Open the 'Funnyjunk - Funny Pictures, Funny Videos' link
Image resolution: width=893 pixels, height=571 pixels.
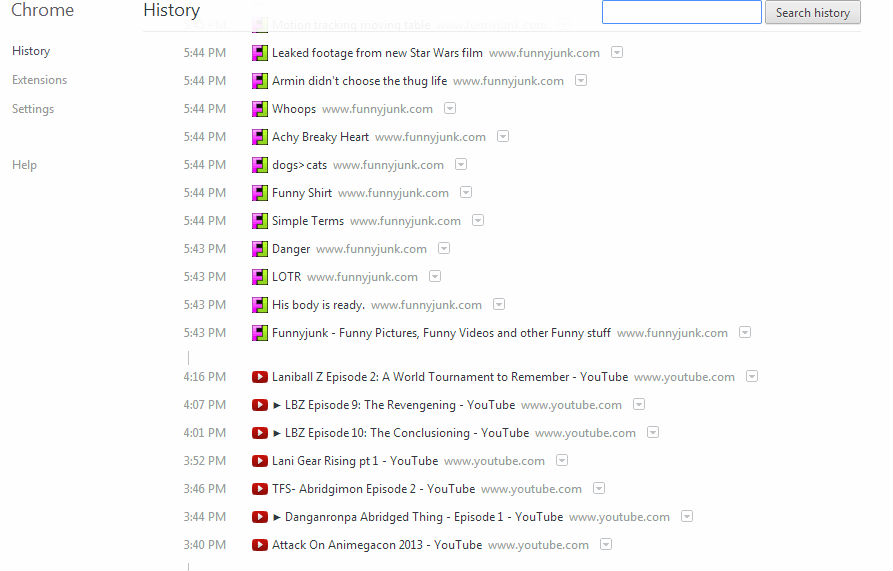pos(441,333)
